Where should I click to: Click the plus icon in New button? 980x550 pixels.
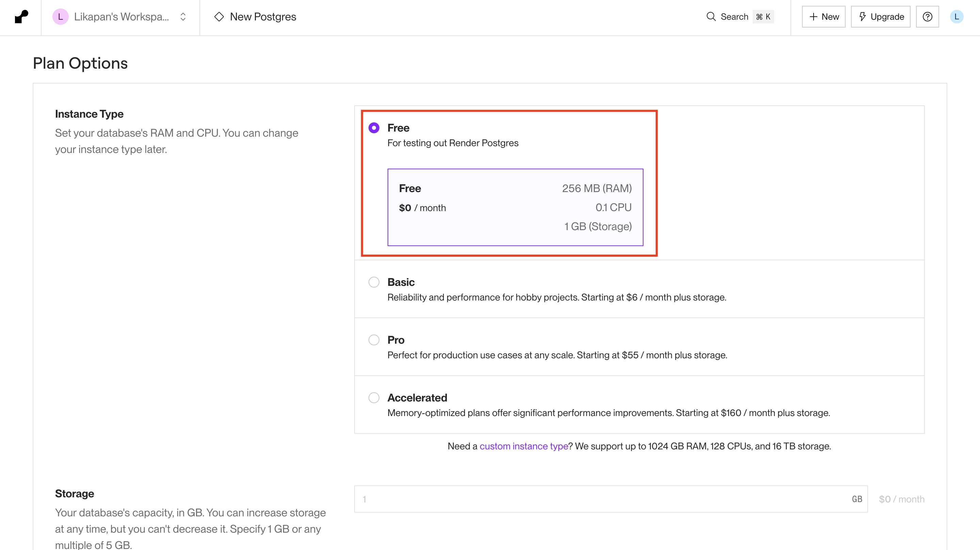813,17
